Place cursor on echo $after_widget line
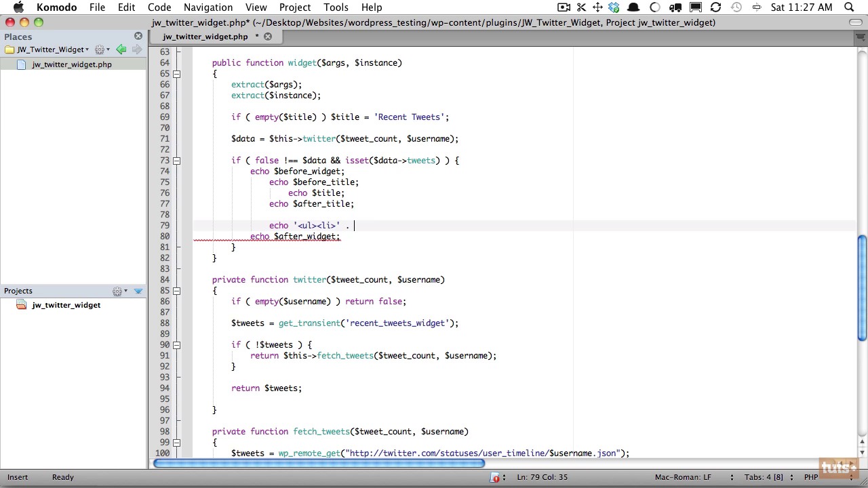The image size is (868, 488). pos(295,237)
